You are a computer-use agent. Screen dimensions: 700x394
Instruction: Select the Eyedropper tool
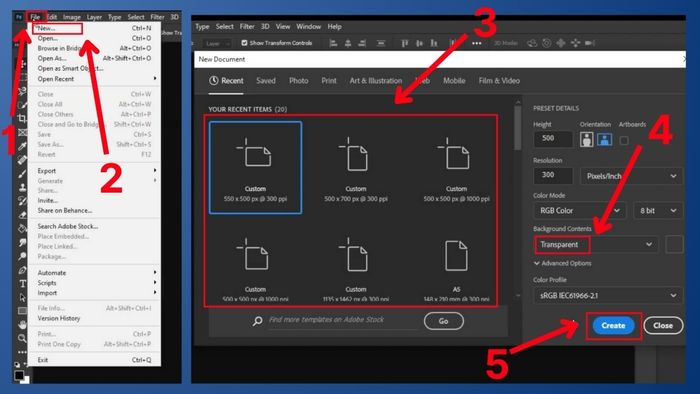point(22,146)
